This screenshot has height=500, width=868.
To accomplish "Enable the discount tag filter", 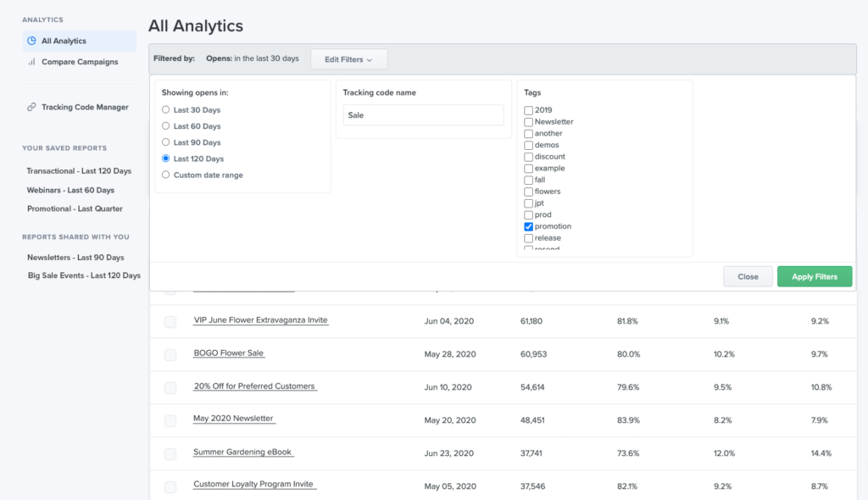I will (x=527, y=156).
